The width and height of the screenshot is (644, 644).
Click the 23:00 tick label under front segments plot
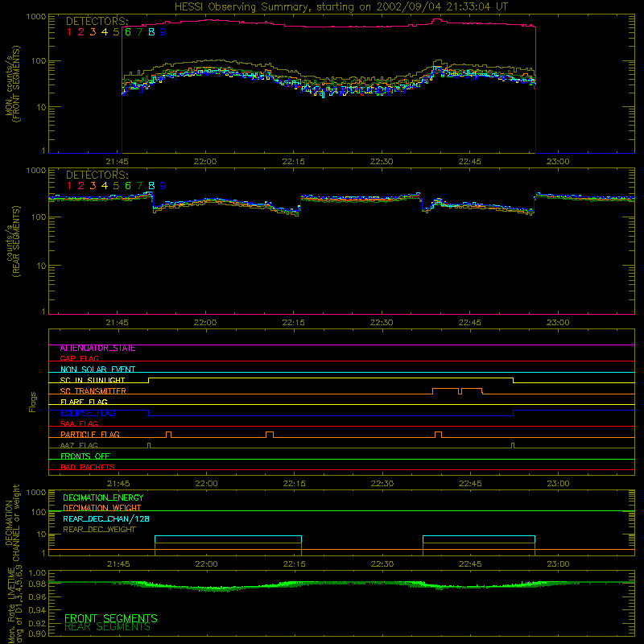click(558, 162)
